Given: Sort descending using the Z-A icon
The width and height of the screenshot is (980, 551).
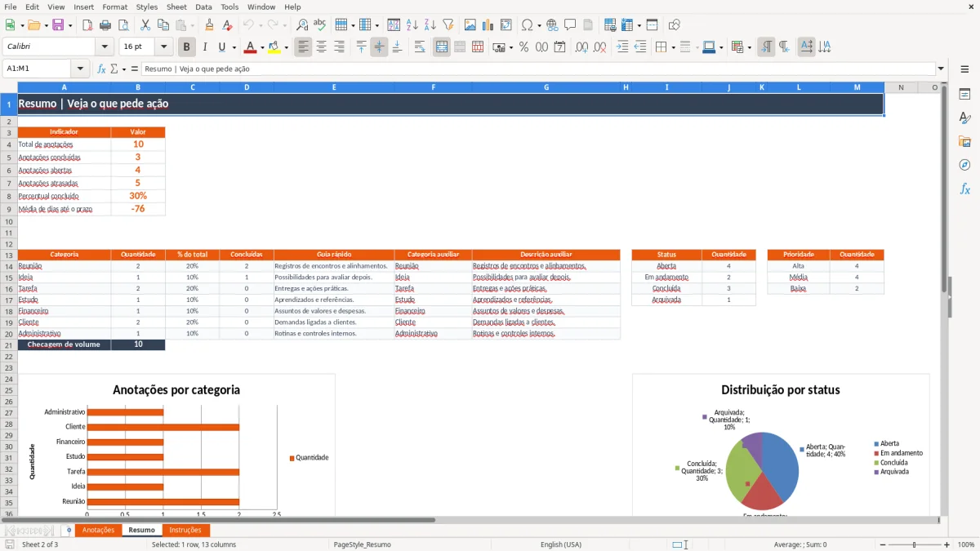Looking at the screenshot, I should click(430, 25).
